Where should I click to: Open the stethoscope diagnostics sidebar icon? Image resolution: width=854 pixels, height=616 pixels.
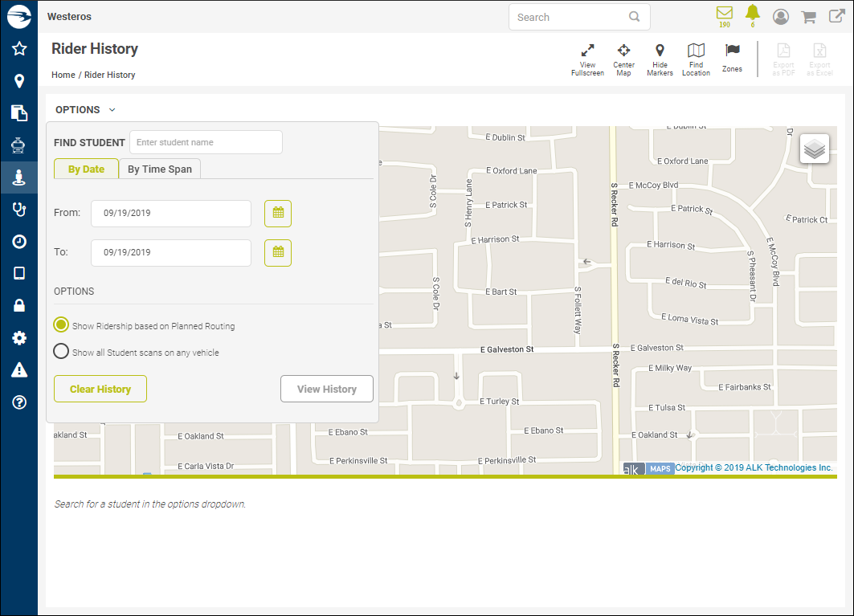19,209
